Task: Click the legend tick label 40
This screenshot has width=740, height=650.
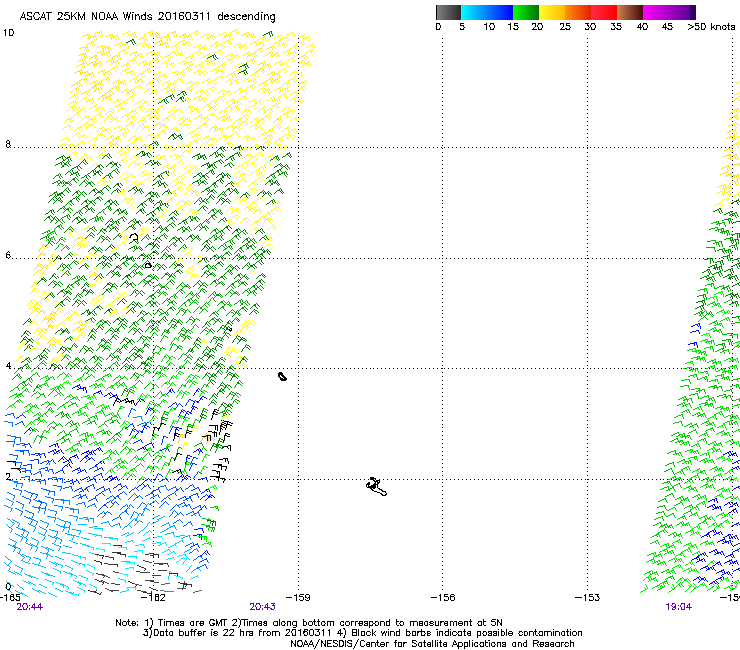Action: point(642,27)
